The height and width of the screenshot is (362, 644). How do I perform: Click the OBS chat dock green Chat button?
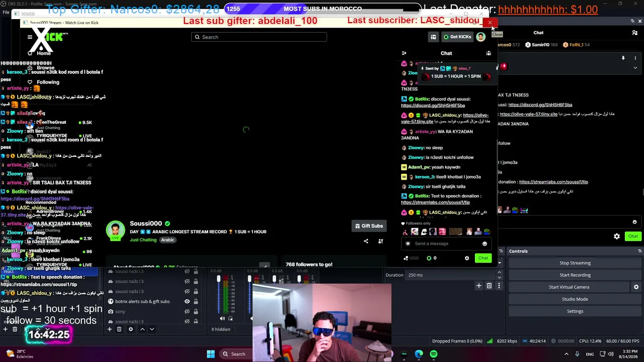point(633,236)
